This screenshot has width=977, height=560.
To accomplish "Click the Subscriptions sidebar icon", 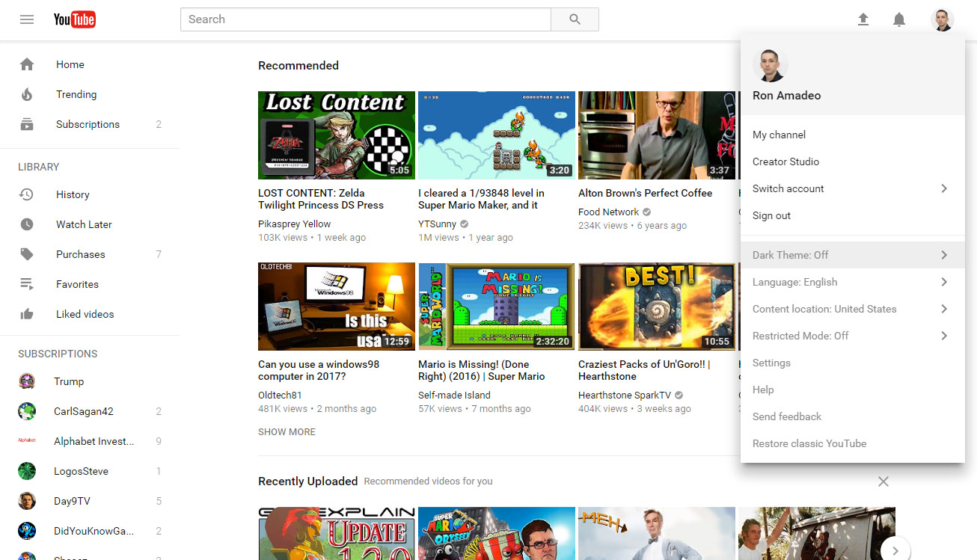I will pyautogui.click(x=27, y=124).
